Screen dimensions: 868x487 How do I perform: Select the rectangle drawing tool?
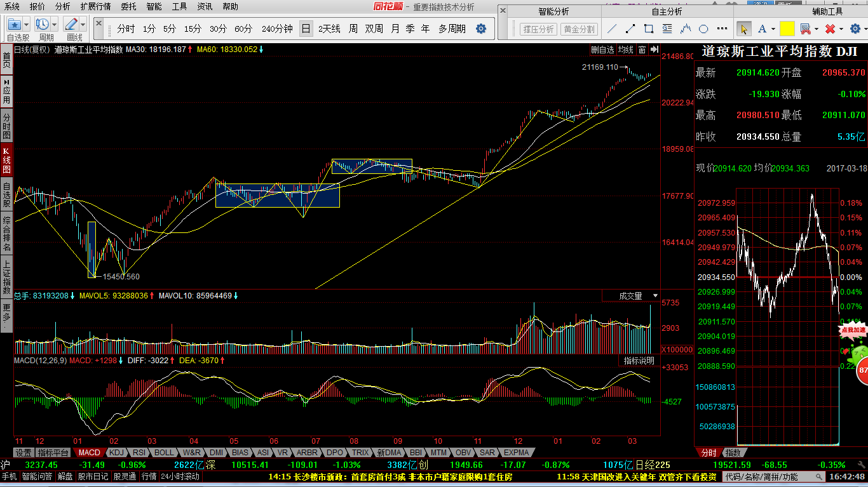tap(649, 29)
